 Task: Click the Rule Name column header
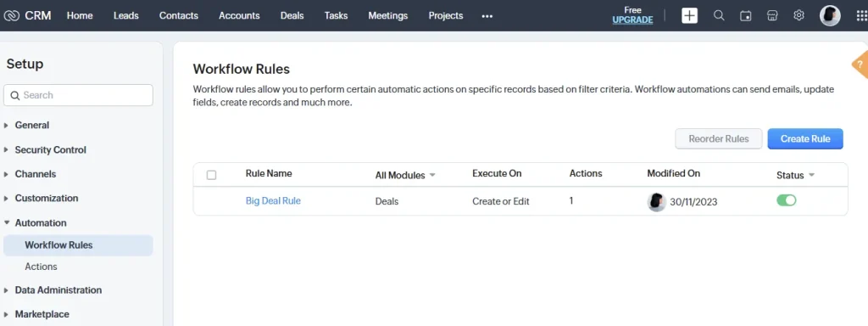point(269,173)
